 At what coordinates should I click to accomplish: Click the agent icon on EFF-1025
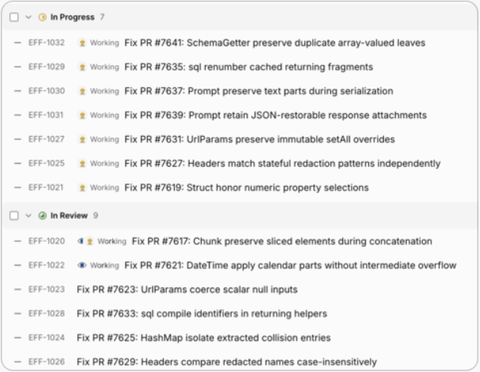point(82,164)
